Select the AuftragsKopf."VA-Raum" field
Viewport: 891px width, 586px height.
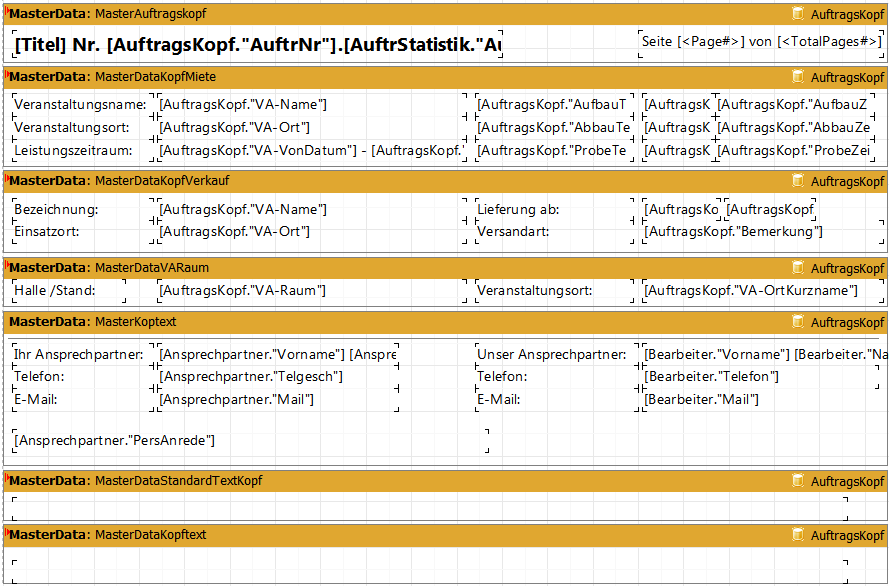pos(311,290)
